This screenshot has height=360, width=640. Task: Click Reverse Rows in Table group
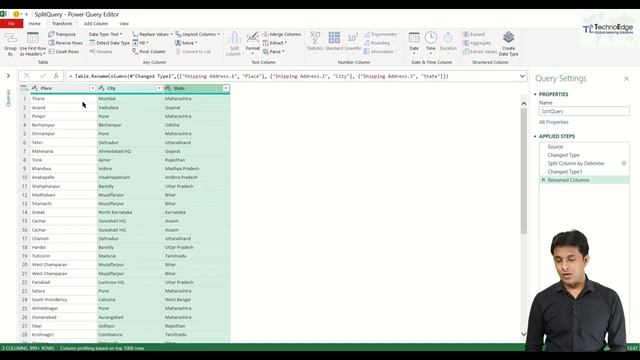coord(65,43)
